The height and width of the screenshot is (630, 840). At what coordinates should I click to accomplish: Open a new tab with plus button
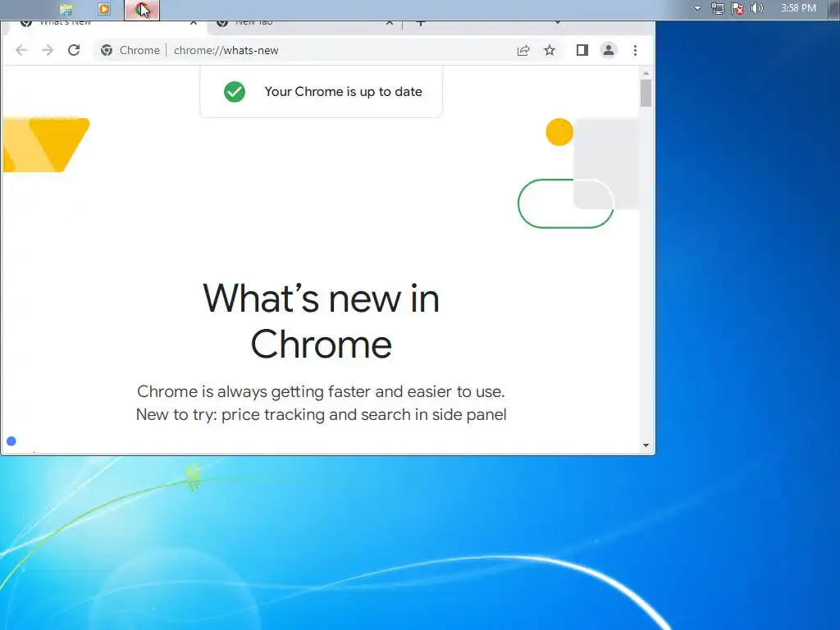tap(421, 23)
